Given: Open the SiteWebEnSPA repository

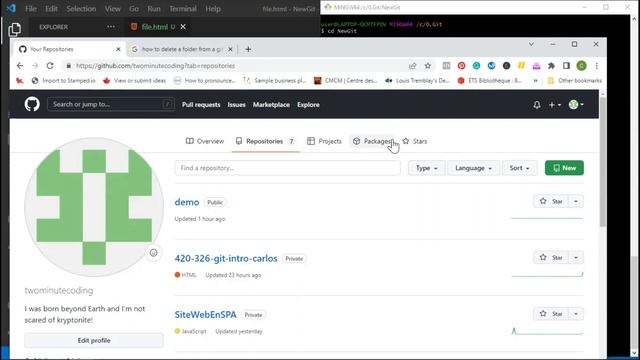Looking at the screenshot, I should point(205,315).
